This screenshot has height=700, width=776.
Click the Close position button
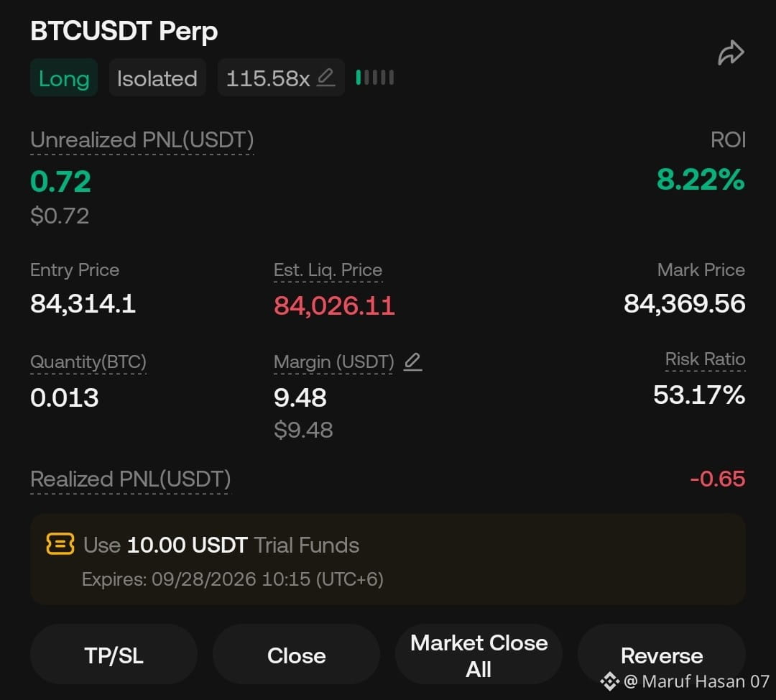pyautogui.click(x=297, y=655)
